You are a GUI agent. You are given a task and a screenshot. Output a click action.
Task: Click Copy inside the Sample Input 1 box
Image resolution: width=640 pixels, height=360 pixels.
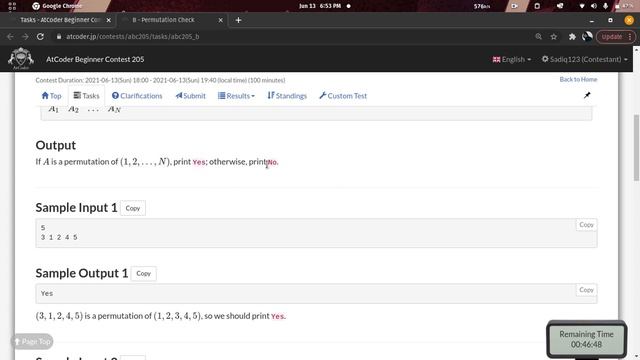point(587,225)
